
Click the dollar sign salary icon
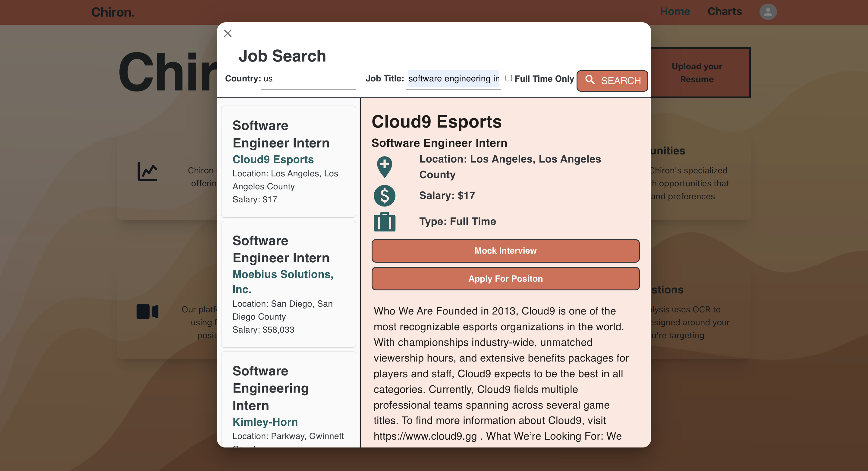pos(385,196)
